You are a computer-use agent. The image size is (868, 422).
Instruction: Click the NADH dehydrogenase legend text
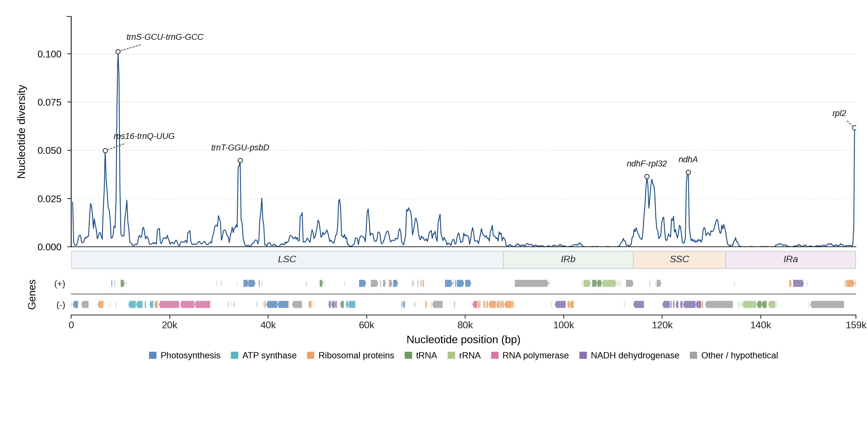tap(635, 355)
